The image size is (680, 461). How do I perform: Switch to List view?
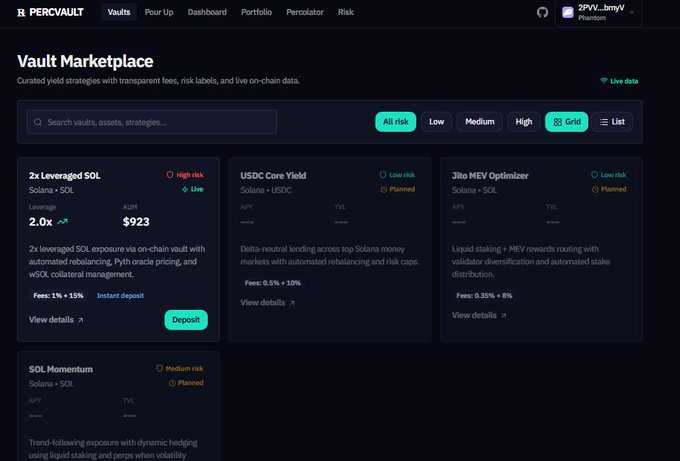(x=612, y=122)
